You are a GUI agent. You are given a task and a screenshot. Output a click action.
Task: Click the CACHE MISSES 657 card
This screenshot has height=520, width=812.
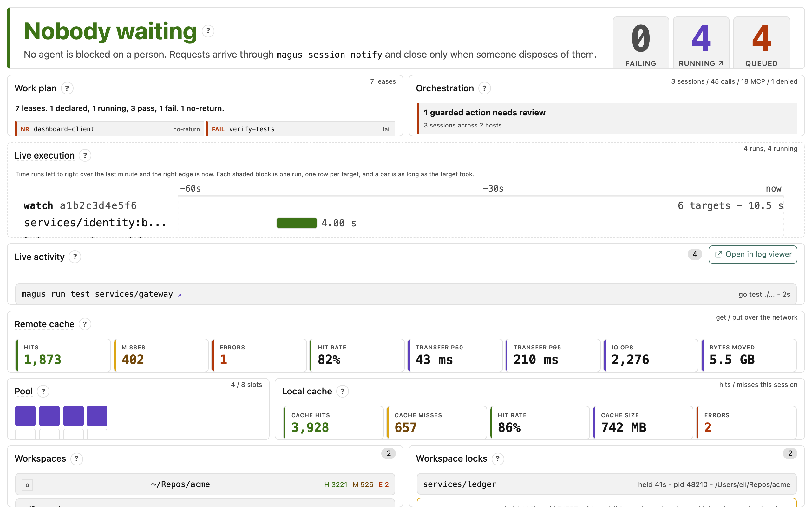(x=436, y=423)
